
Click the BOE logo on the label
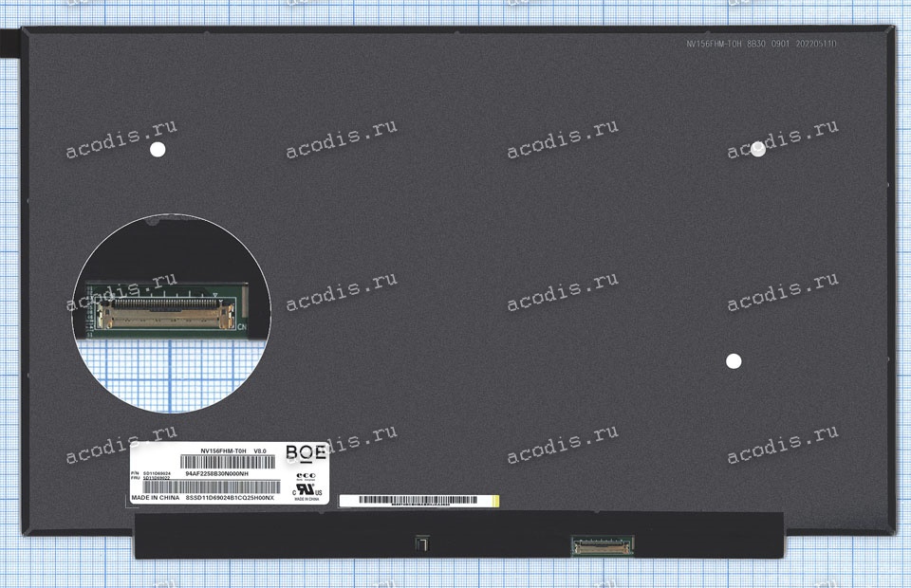[306, 452]
